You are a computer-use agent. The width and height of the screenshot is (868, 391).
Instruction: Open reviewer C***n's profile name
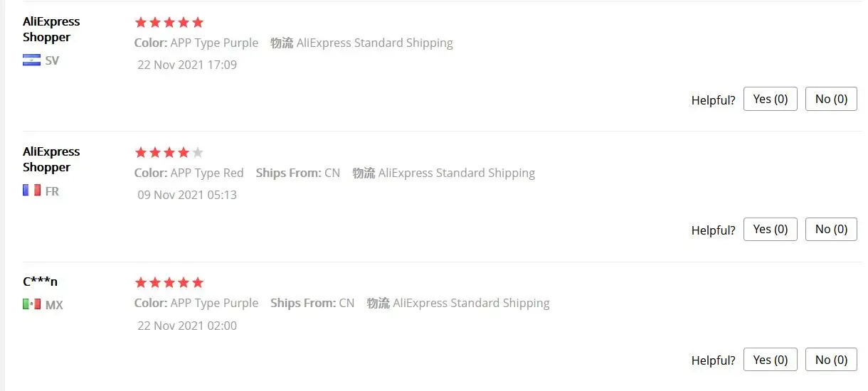point(40,282)
